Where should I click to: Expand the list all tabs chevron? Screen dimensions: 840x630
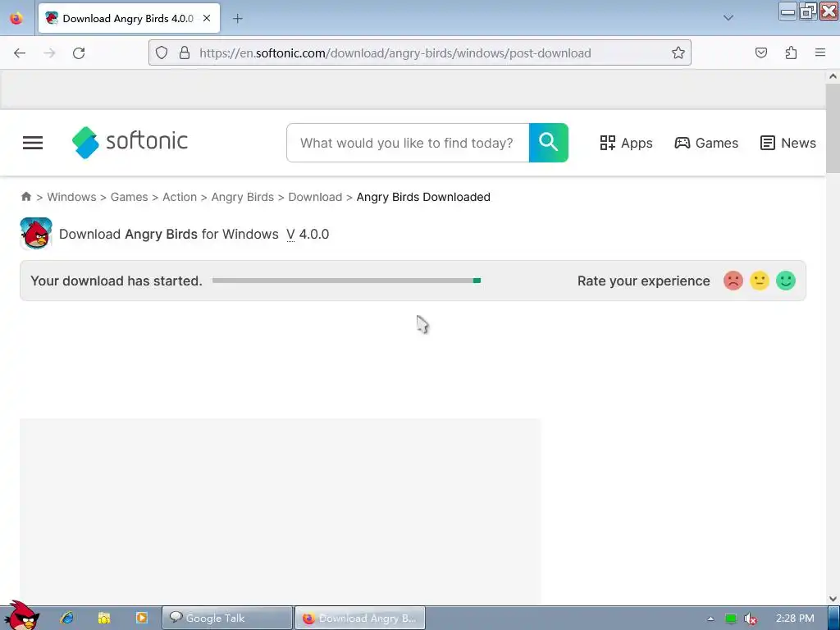point(728,18)
